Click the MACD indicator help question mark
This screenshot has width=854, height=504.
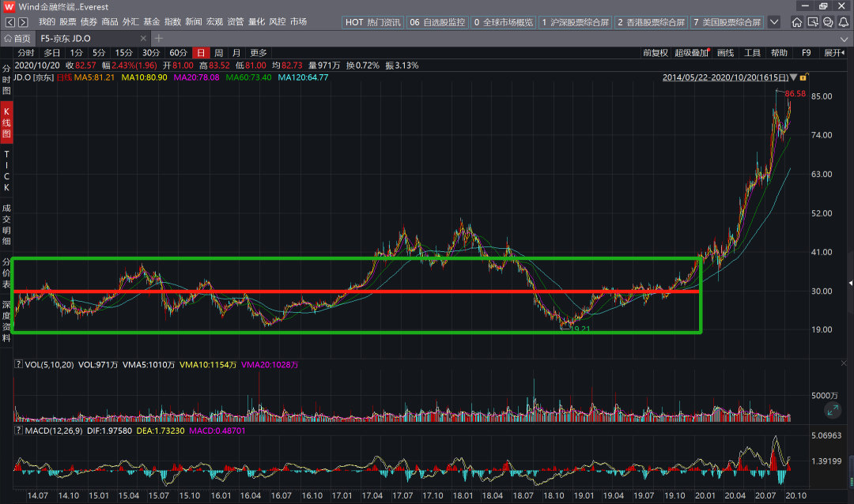tap(18, 431)
